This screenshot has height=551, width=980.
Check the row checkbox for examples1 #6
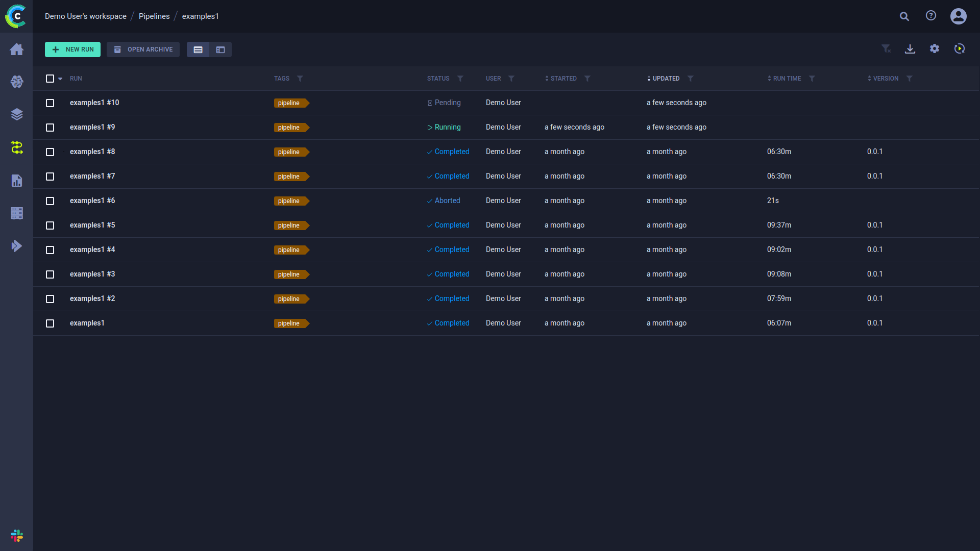(x=50, y=201)
